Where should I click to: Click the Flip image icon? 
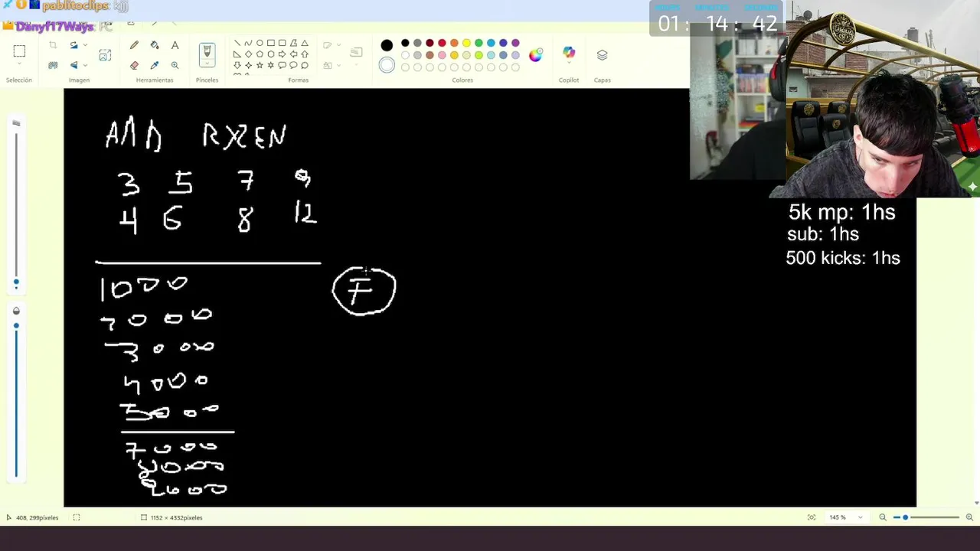click(x=74, y=65)
